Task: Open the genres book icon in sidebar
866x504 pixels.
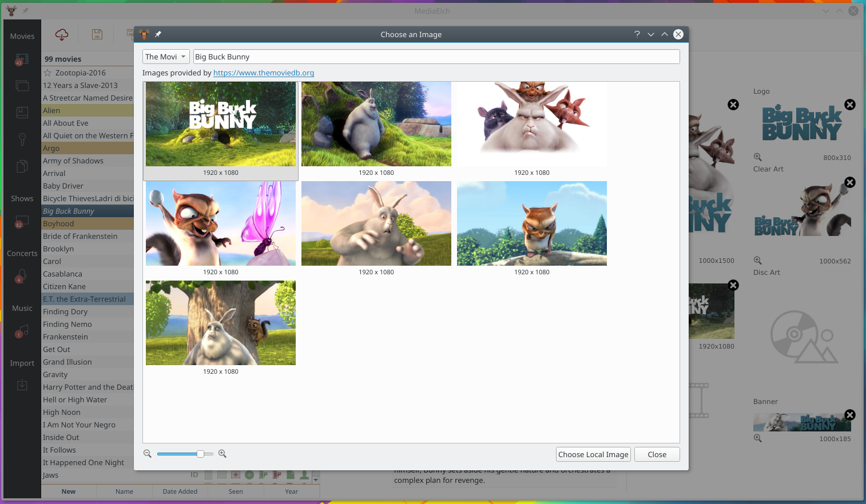Action: (x=22, y=112)
